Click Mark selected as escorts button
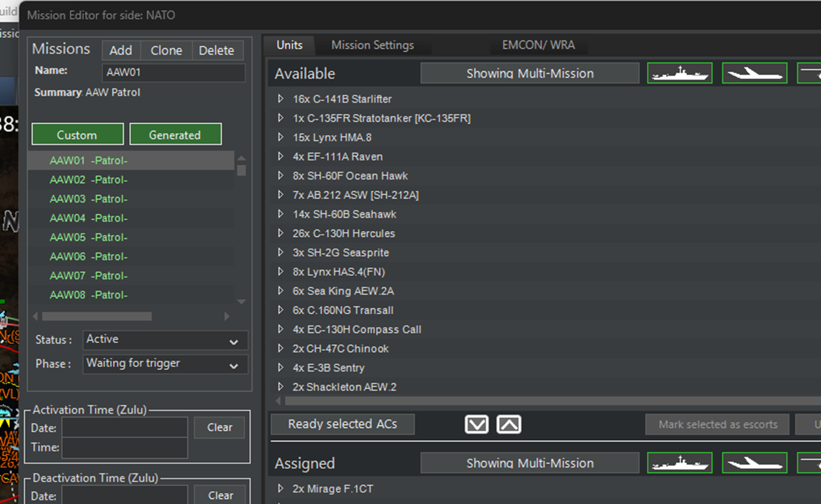 pyautogui.click(x=717, y=424)
